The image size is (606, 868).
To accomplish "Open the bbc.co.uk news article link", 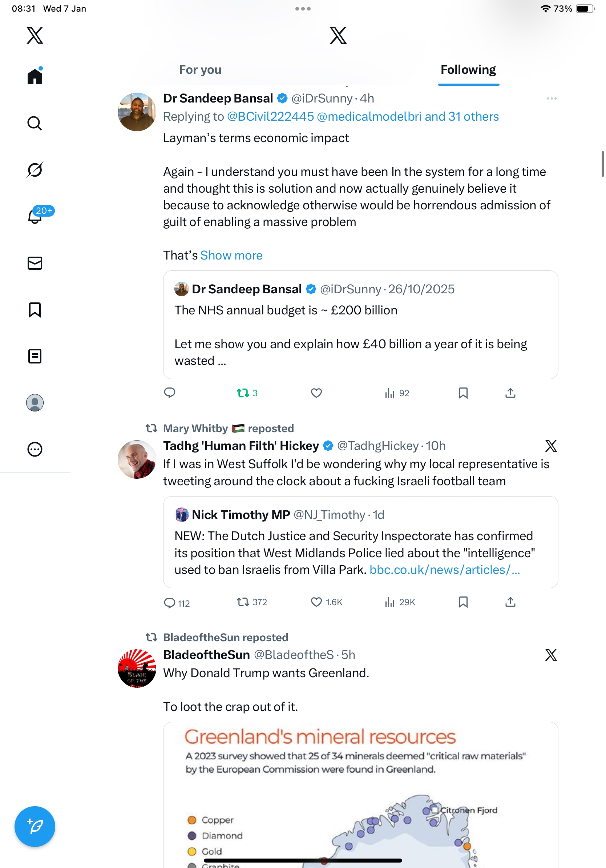I will point(444,570).
